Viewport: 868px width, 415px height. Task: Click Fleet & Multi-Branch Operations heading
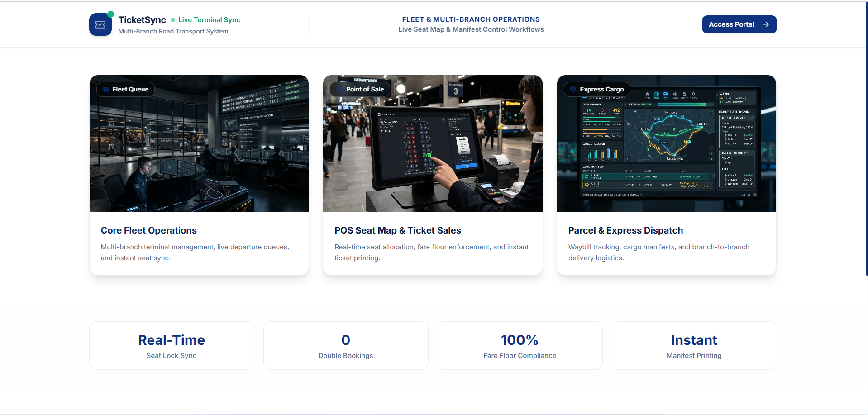[x=471, y=19]
